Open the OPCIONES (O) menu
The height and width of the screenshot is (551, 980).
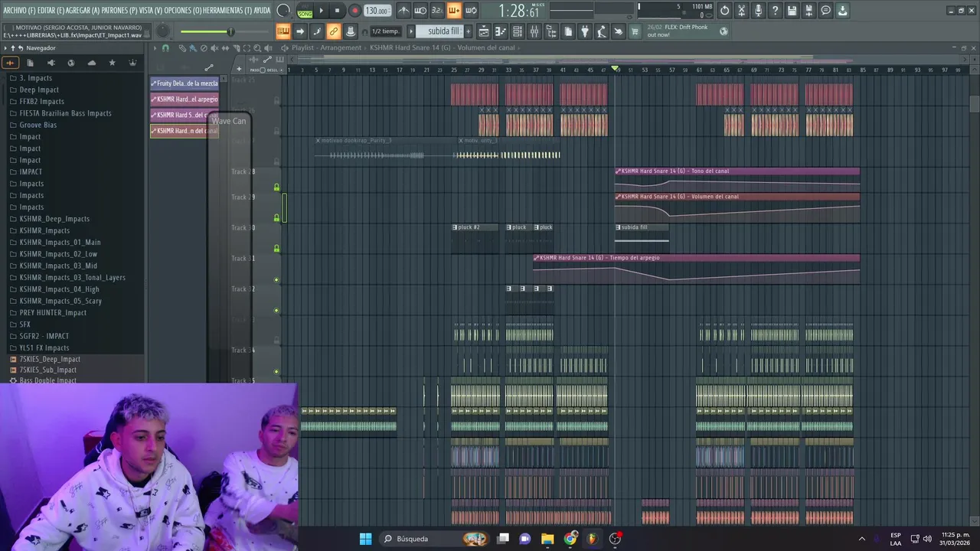[183, 10]
